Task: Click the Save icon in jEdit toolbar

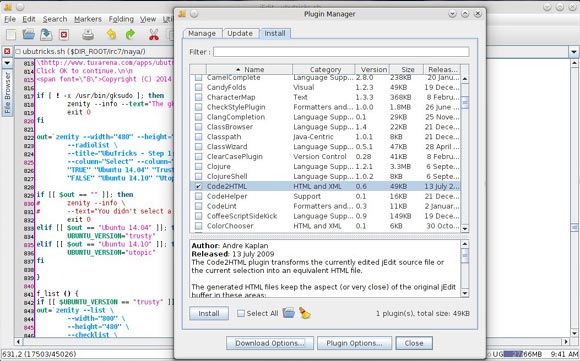Action: [46, 35]
